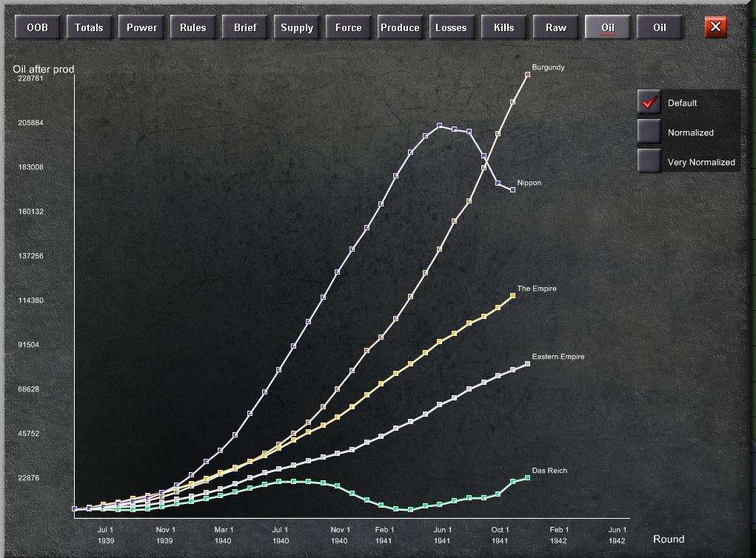Click the Nippon series label

(x=529, y=183)
